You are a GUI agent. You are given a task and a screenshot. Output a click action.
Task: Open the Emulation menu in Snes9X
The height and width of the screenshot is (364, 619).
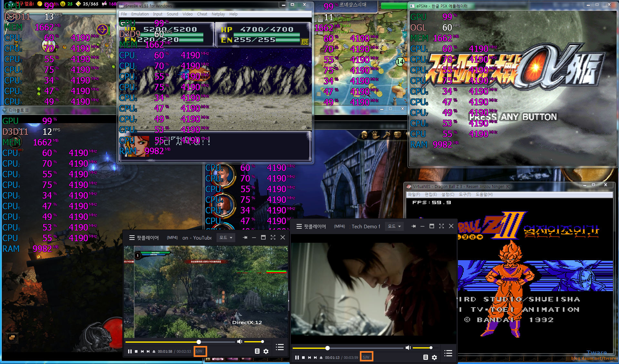140,14
